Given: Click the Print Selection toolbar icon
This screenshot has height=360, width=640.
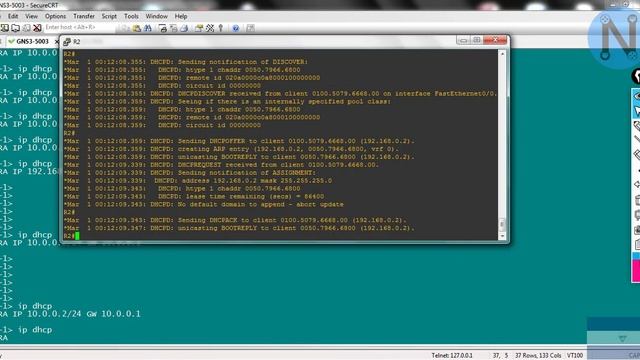Looking at the screenshot, I should [173, 28].
